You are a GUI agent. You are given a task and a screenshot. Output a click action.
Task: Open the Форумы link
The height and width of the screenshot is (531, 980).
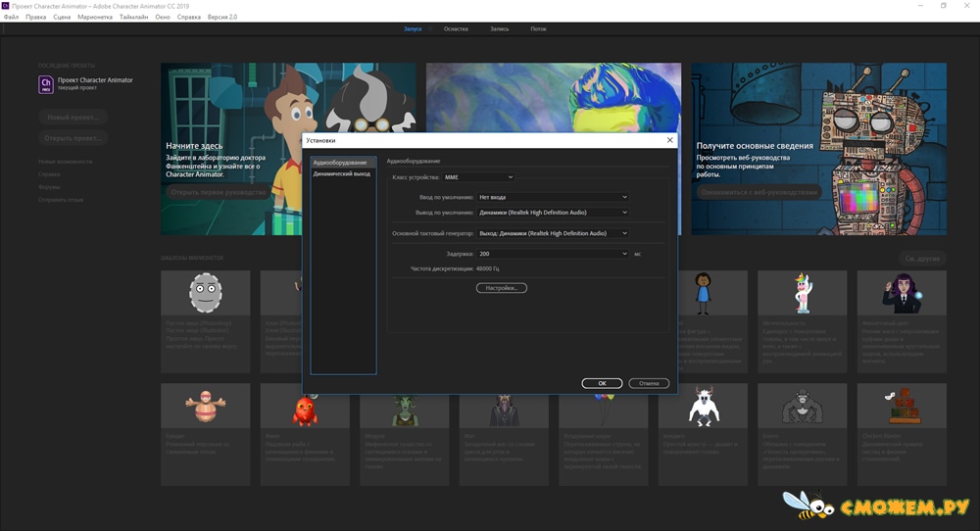click(49, 187)
